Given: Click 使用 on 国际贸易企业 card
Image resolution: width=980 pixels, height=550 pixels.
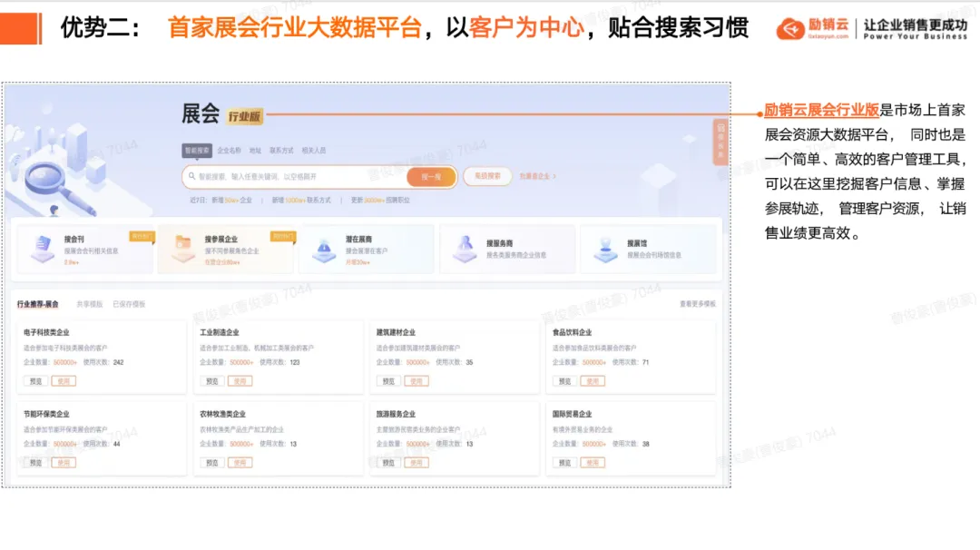Looking at the screenshot, I should pyautogui.click(x=593, y=463).
